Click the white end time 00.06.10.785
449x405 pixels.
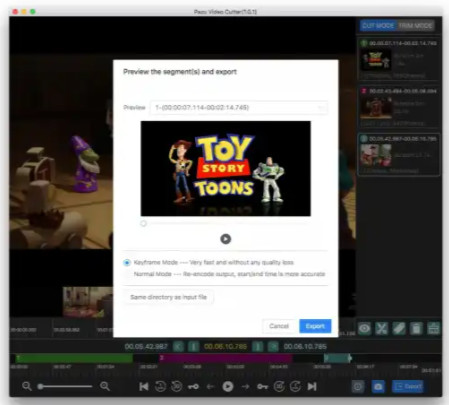pyautogui.click(x=305, y=347)
